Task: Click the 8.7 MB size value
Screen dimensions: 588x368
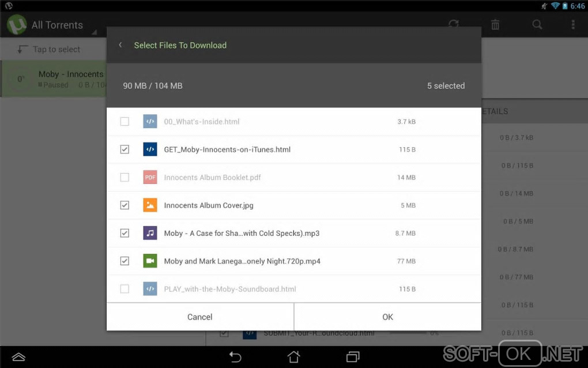Action: [x=405, y=234]
